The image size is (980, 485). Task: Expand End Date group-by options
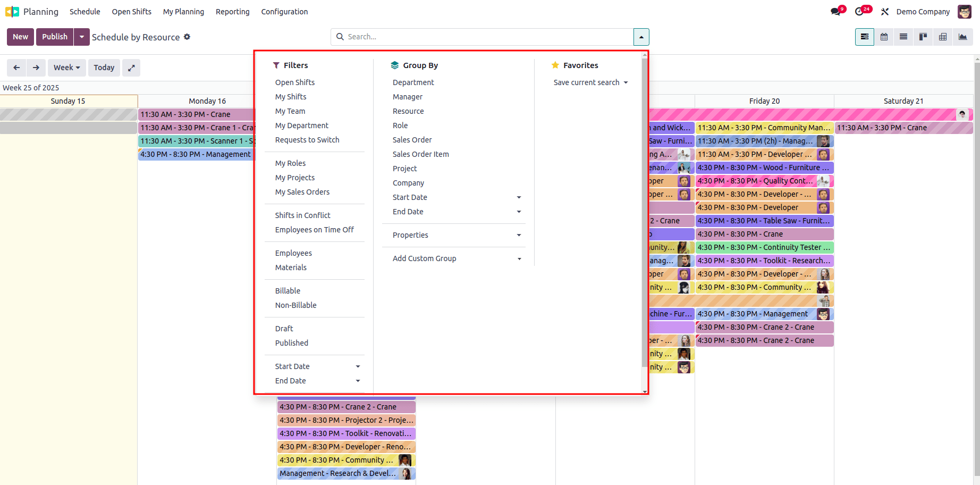519,212
